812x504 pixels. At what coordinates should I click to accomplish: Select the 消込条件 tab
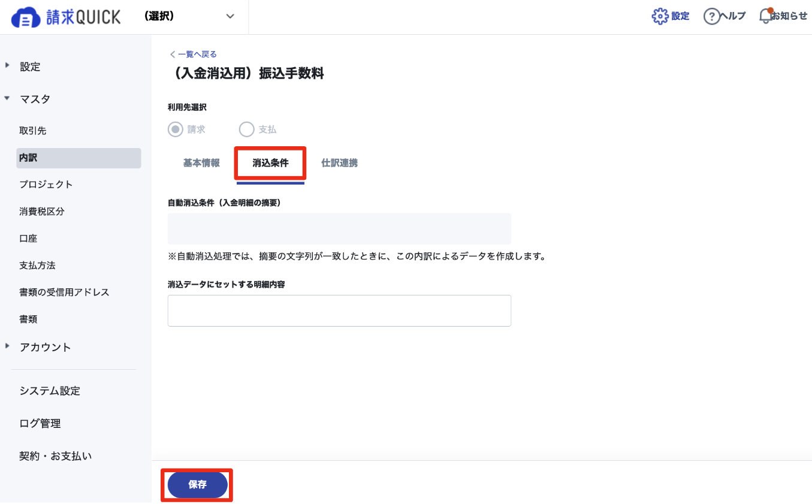tap(270, 163)
